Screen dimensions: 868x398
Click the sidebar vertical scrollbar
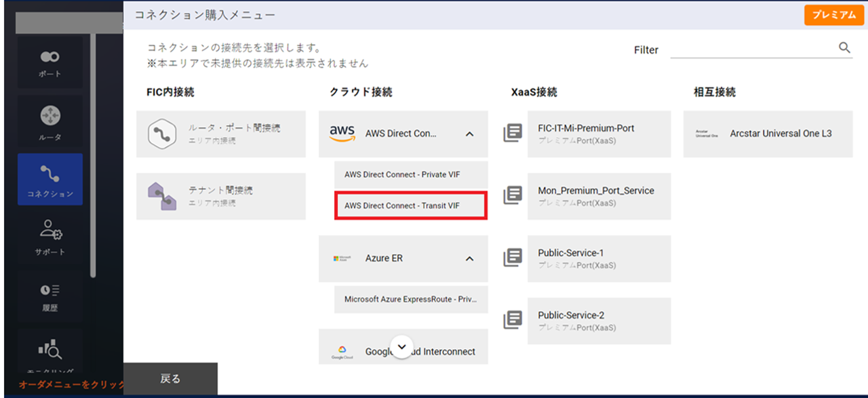94,156
